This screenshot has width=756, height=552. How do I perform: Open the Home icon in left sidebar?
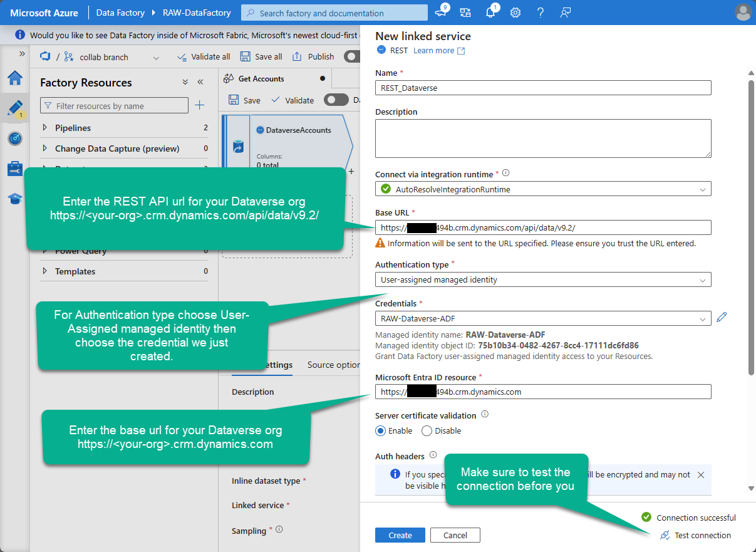pos(15,78)
